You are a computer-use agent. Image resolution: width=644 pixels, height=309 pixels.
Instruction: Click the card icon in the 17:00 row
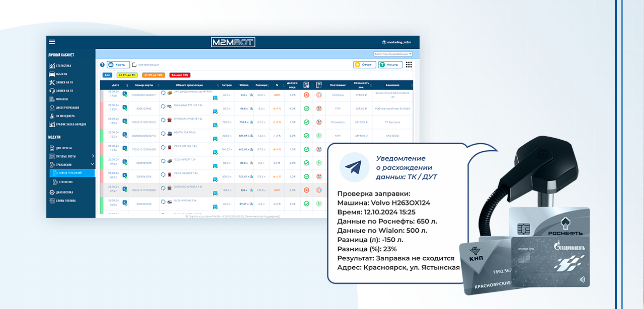(x=125, y=94)
